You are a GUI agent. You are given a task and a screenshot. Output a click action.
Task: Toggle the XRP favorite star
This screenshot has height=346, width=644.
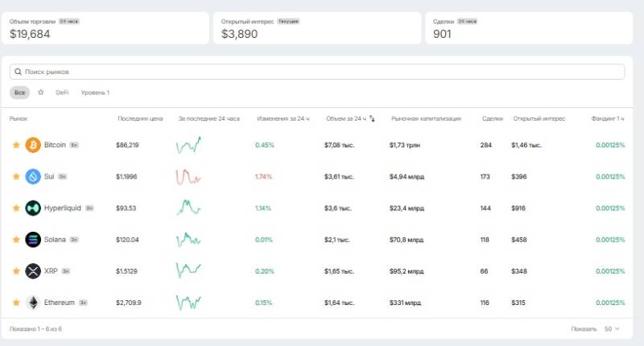[x=16, y=271]
